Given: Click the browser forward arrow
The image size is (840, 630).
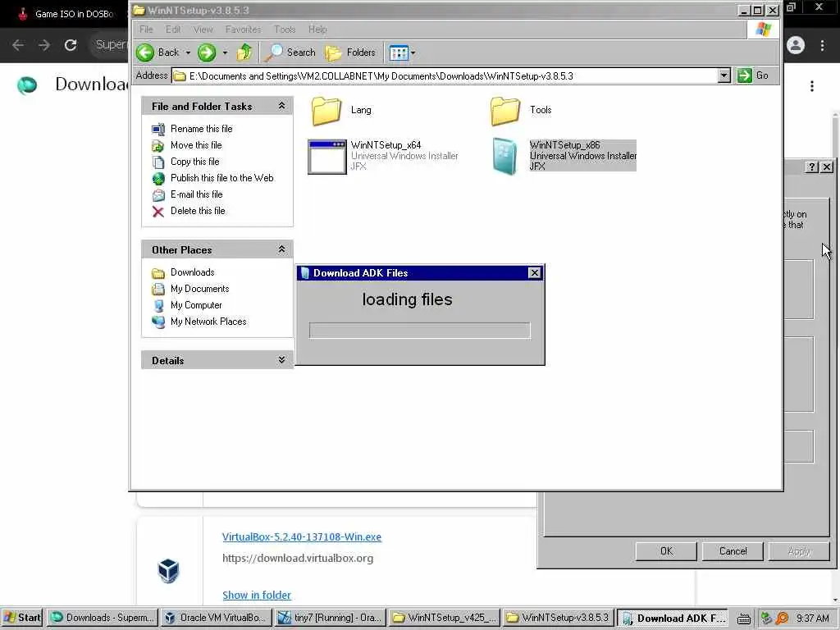Looking at the screenshot, I should click(44, 45).
